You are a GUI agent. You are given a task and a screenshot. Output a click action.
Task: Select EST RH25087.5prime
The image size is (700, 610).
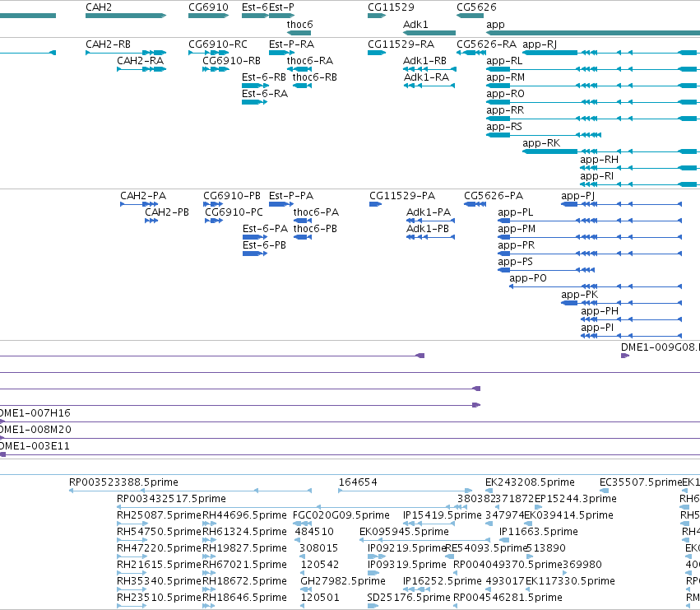click(132, 524)
